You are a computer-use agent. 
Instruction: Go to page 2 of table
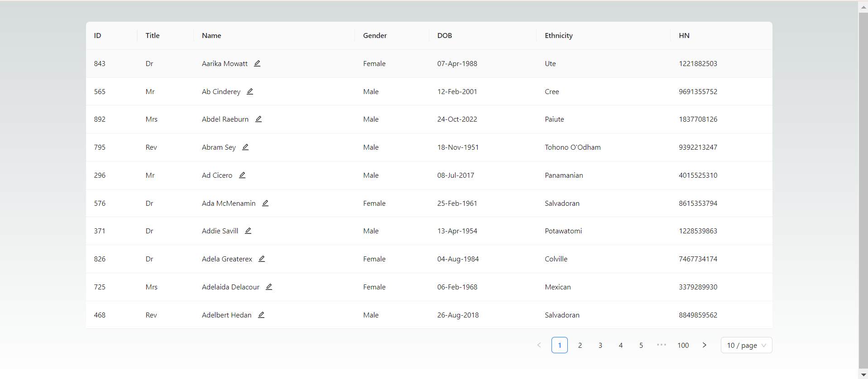click(580, 346)
